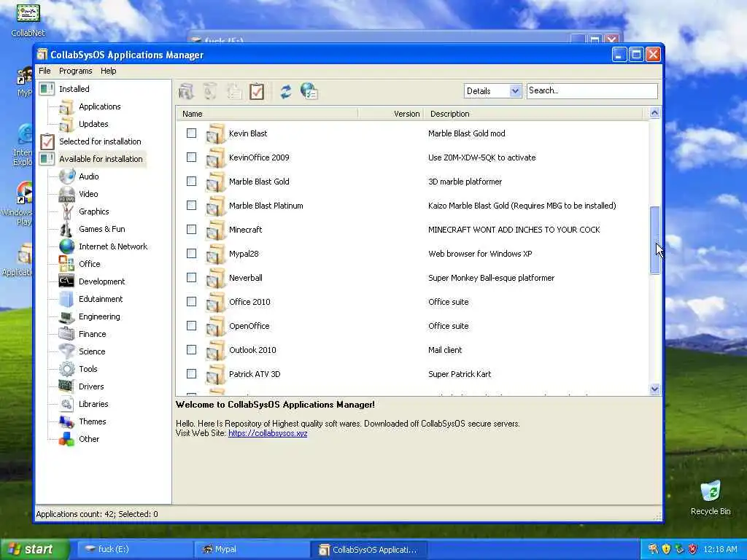This screenshot has height=560, width=747.
Task: Select the Neverball list row name
Action: pyautogui.click(x=245, y=278)
